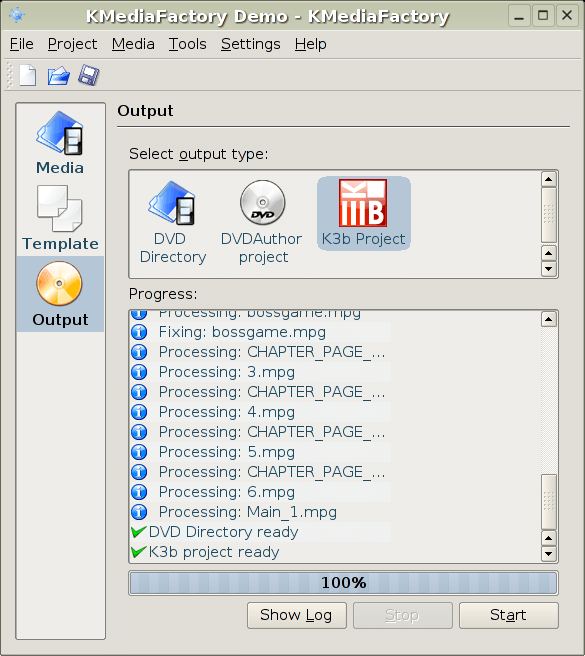Viewport: 585px width, 656px height.
Task: Open the Tools menu
Action: coord(187,44)
